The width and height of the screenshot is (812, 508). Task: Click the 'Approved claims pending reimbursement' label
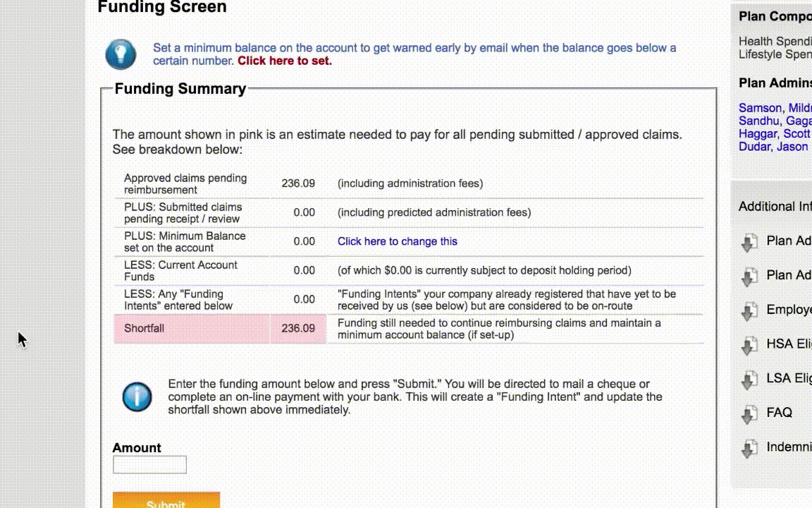coord(185,183)
